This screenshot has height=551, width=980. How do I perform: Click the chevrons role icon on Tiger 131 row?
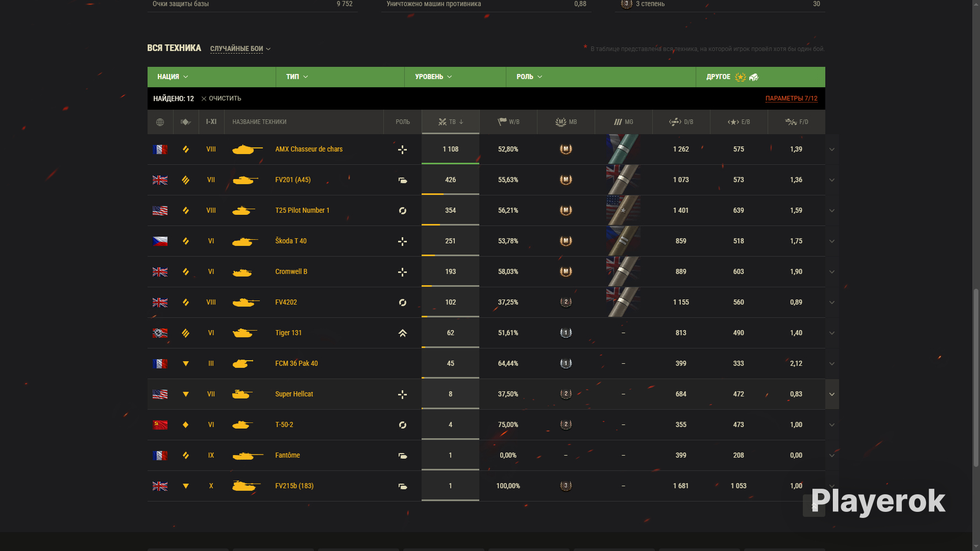402,333
